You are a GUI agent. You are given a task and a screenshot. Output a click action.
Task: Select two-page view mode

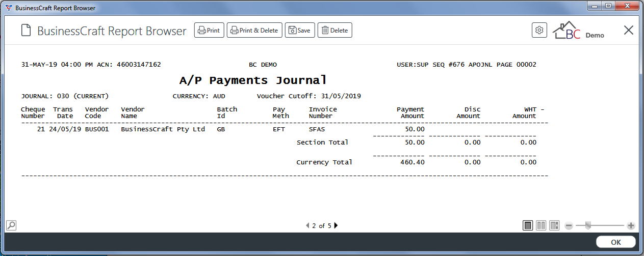(x=541, y=225)
